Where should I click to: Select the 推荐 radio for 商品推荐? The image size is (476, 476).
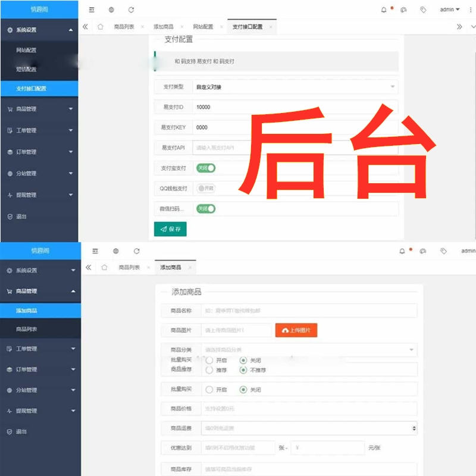(x=209, y=370)
